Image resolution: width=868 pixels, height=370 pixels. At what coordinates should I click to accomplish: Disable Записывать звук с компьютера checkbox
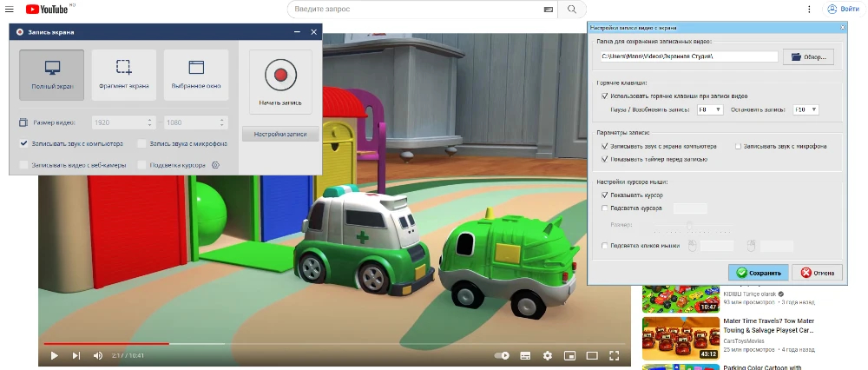pyautogui.click(x=24, y=144)
